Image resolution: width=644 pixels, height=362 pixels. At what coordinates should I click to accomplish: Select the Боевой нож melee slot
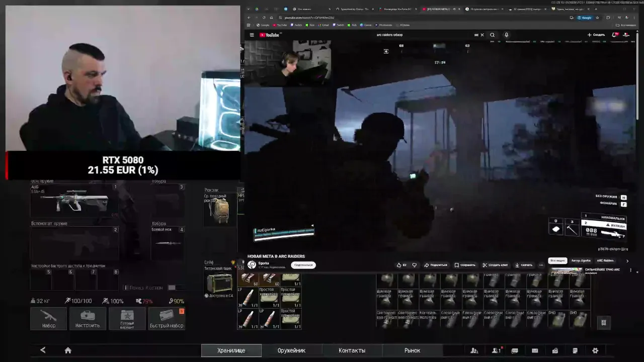click(168, 243)
